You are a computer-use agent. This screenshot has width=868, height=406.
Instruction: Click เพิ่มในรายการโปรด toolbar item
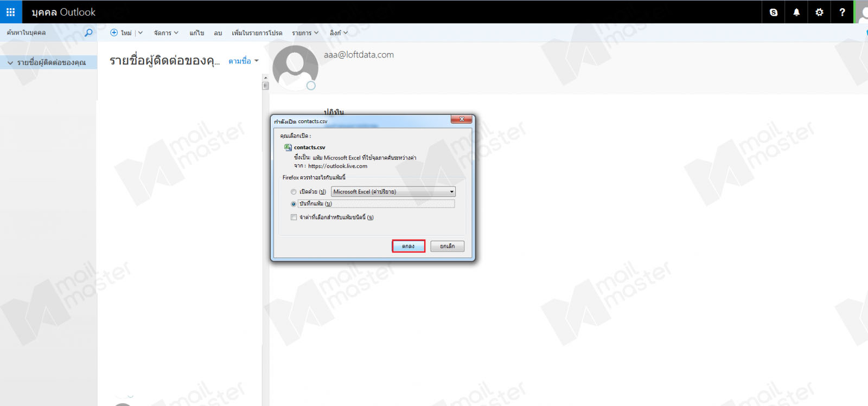pyautogui.click(x=257, y=33)
